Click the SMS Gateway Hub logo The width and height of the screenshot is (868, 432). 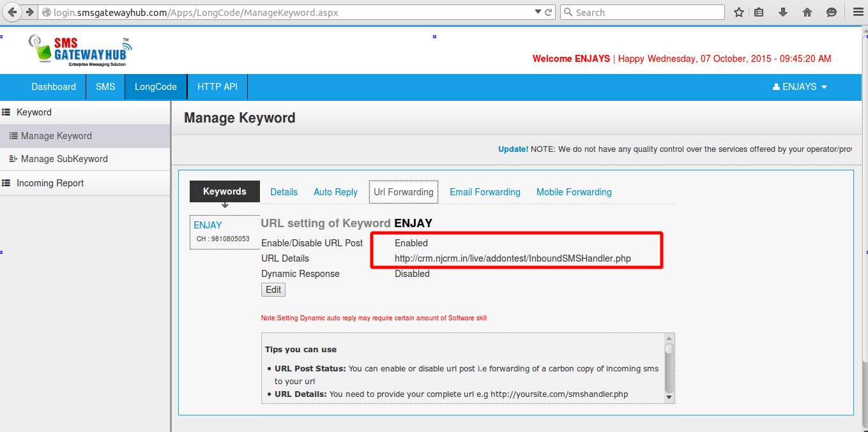click(80, 50)
